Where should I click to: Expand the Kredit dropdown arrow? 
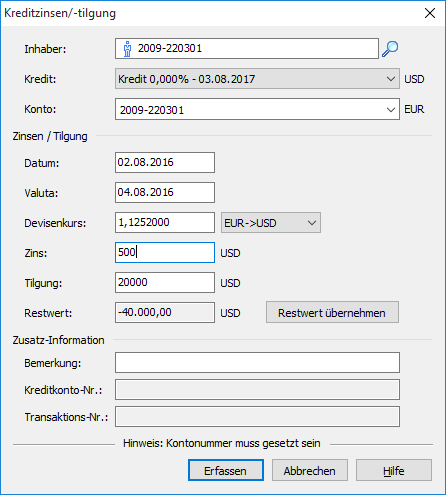(x=391, y=79)
